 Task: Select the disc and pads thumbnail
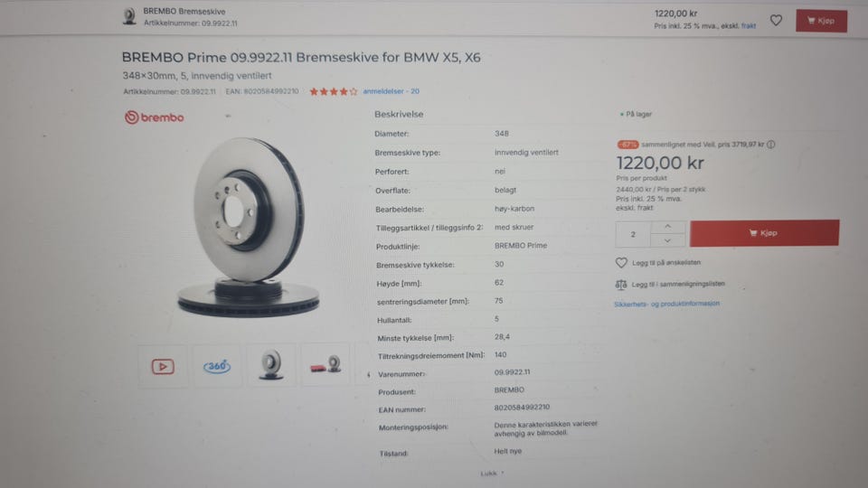point(325,364)
